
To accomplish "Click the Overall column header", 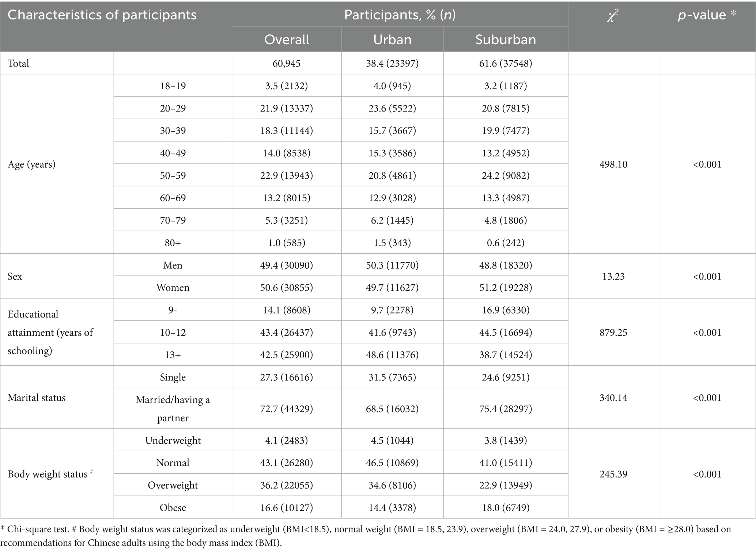I will [287, 39].
